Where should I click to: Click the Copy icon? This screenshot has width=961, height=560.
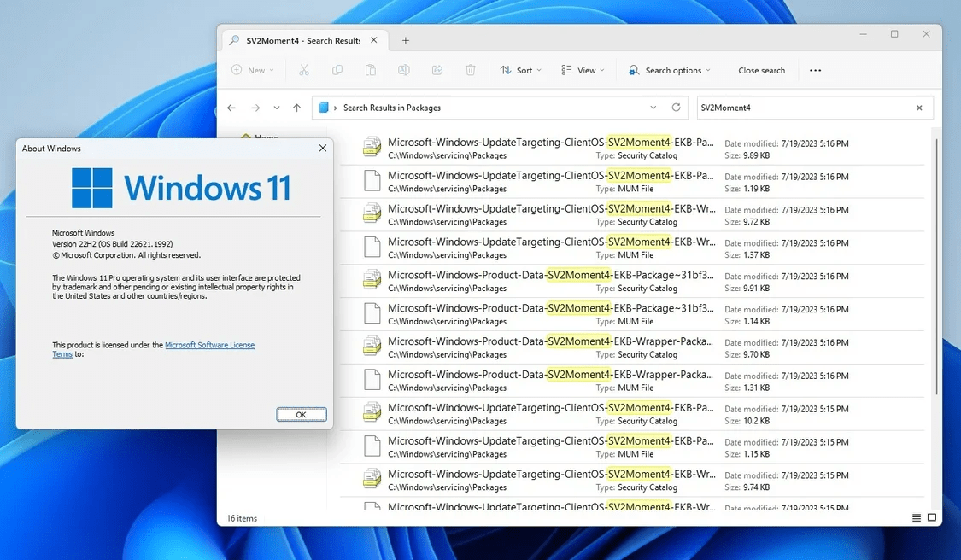coord(337,70)
